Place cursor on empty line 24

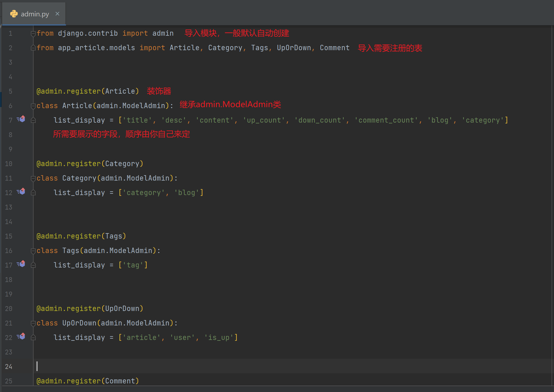292,366
